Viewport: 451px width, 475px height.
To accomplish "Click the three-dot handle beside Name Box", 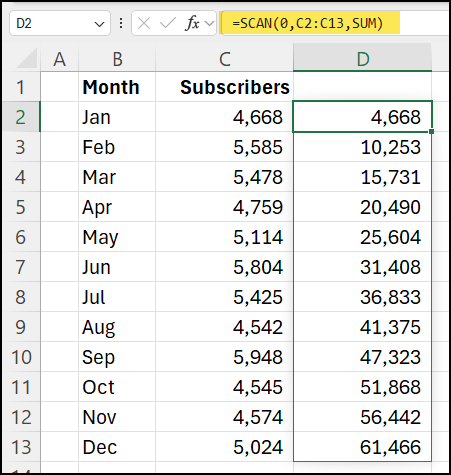I will pos(121,23).
